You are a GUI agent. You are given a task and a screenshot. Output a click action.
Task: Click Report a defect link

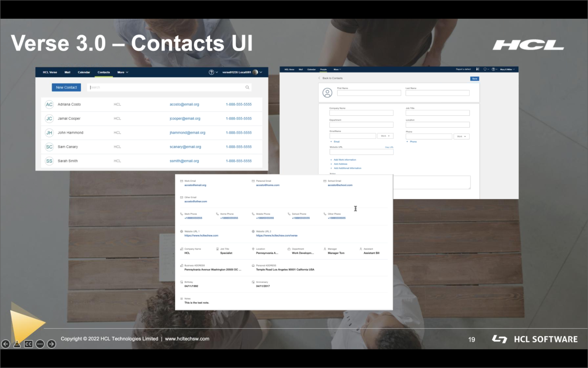click(463, 69)
